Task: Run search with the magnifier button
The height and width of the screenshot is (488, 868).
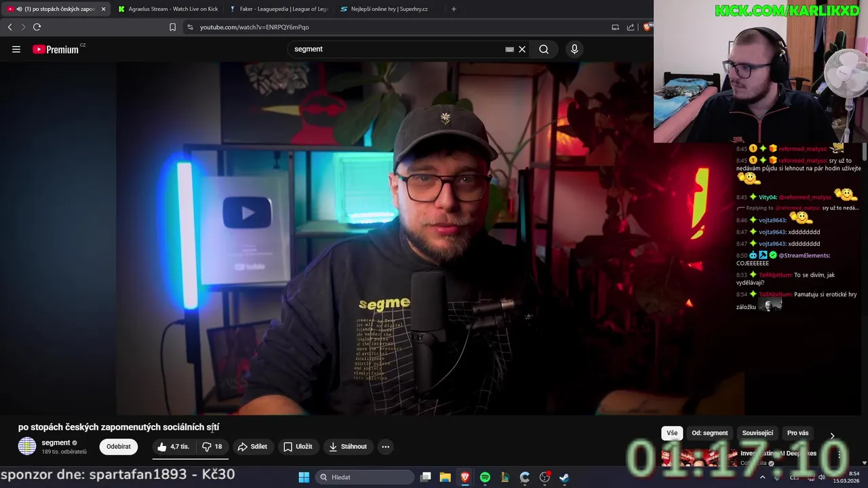Action: click(x=544, y=49)
